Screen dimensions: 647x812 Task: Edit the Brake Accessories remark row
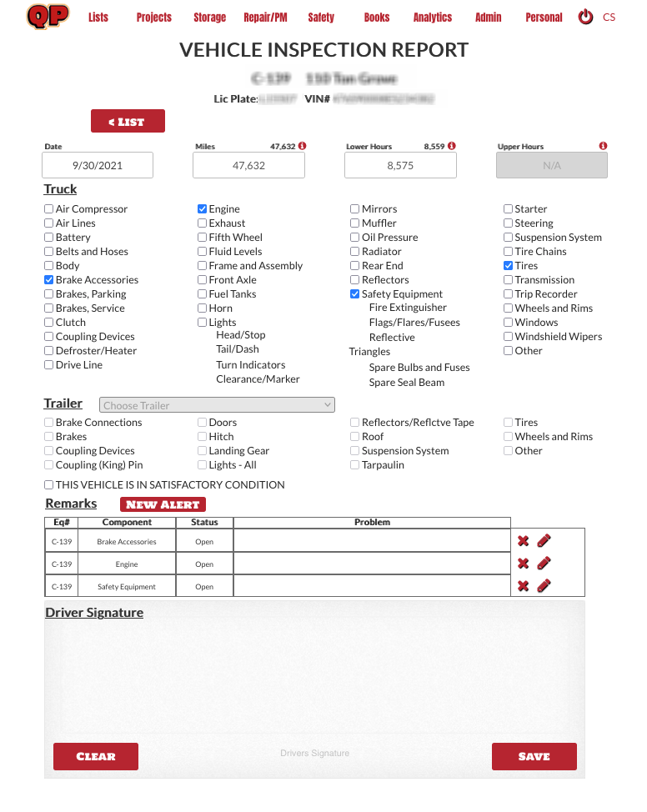[544, 541]
